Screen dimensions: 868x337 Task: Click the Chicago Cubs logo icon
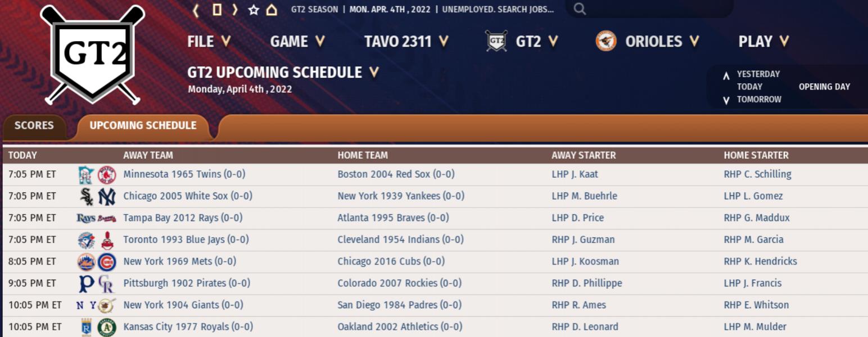click(x=107, y=262)
